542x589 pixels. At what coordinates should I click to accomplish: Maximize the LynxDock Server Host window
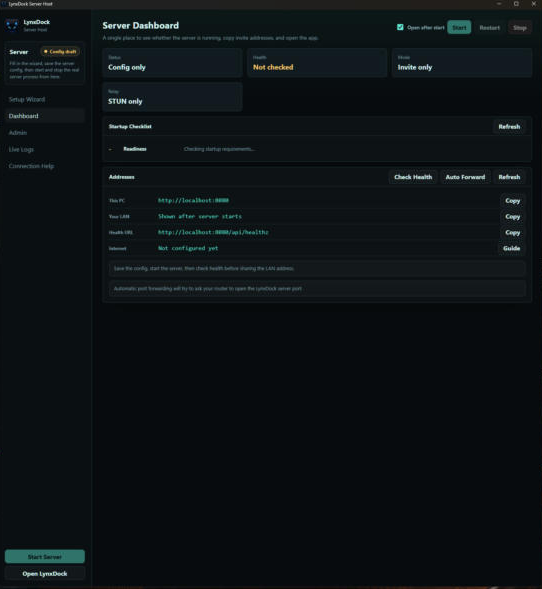(516, 4)
